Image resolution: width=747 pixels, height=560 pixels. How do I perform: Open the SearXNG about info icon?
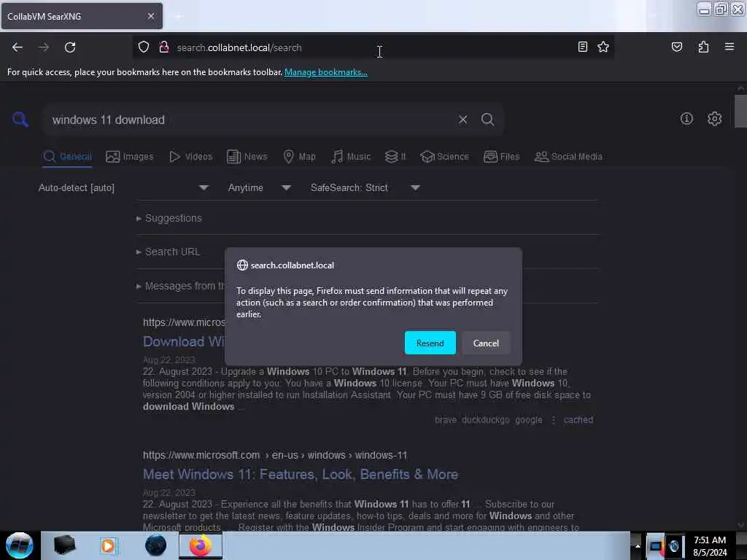coord(686,119)
